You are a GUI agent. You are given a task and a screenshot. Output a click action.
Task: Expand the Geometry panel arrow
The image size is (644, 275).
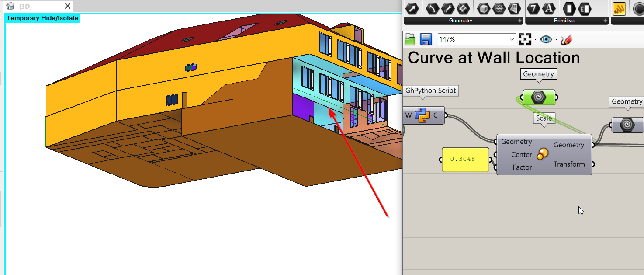[520, 21]
